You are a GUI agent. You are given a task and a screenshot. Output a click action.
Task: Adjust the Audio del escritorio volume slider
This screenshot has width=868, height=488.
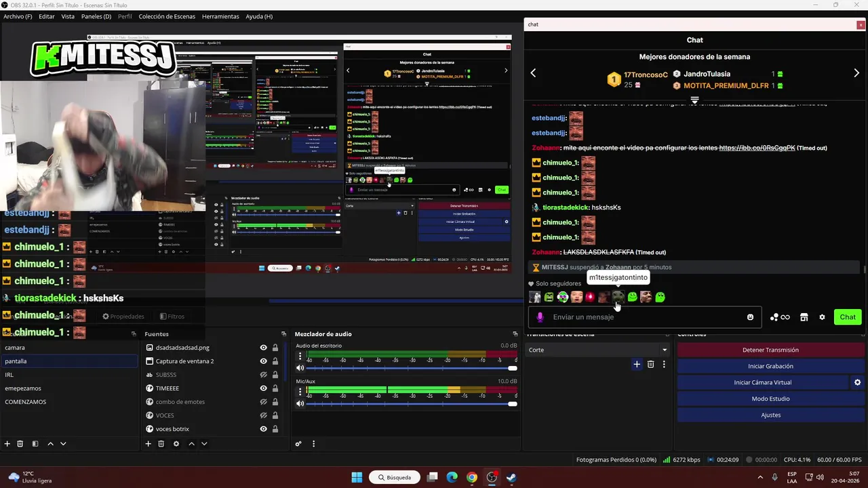[x=411, y=368]
